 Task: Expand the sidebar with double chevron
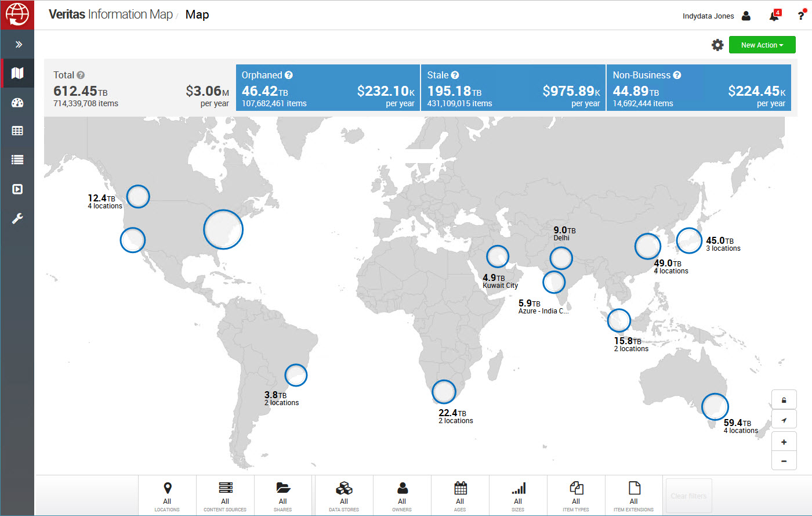pos(19,44)
